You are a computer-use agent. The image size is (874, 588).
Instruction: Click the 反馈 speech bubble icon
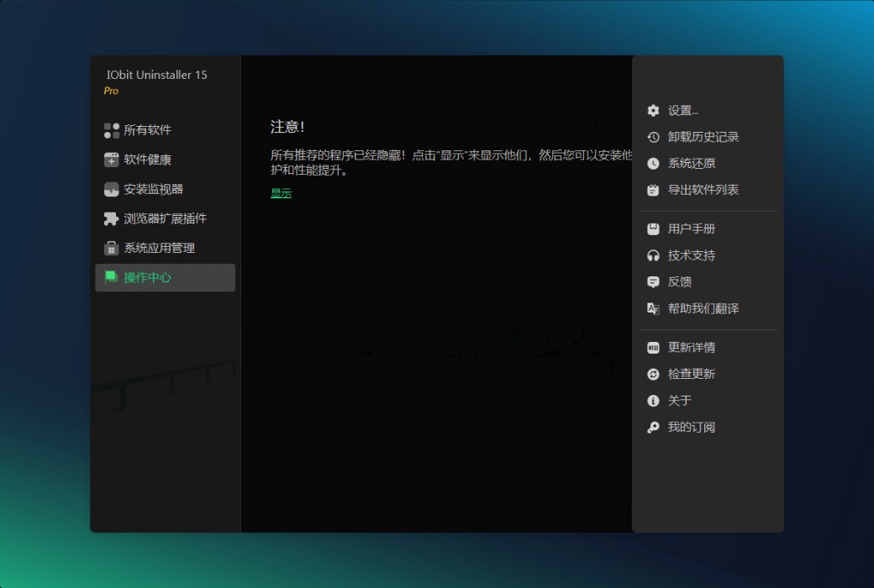653,282
